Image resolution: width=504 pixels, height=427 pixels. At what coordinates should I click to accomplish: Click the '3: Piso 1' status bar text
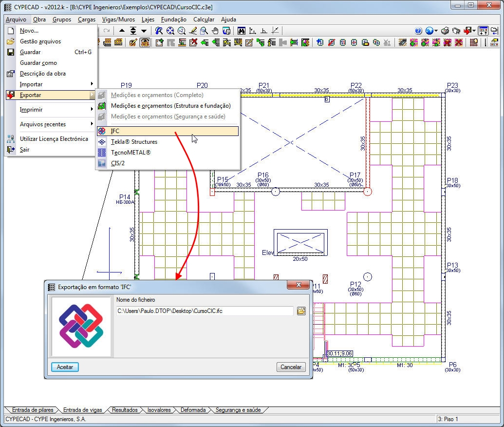pyautogui.click(x=448, y=419)
